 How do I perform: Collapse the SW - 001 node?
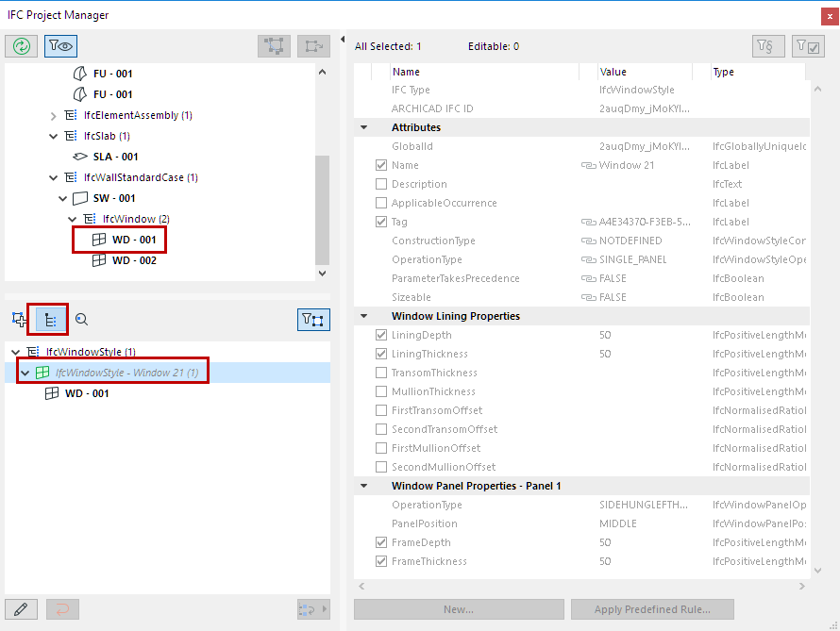tap(62, 199)
